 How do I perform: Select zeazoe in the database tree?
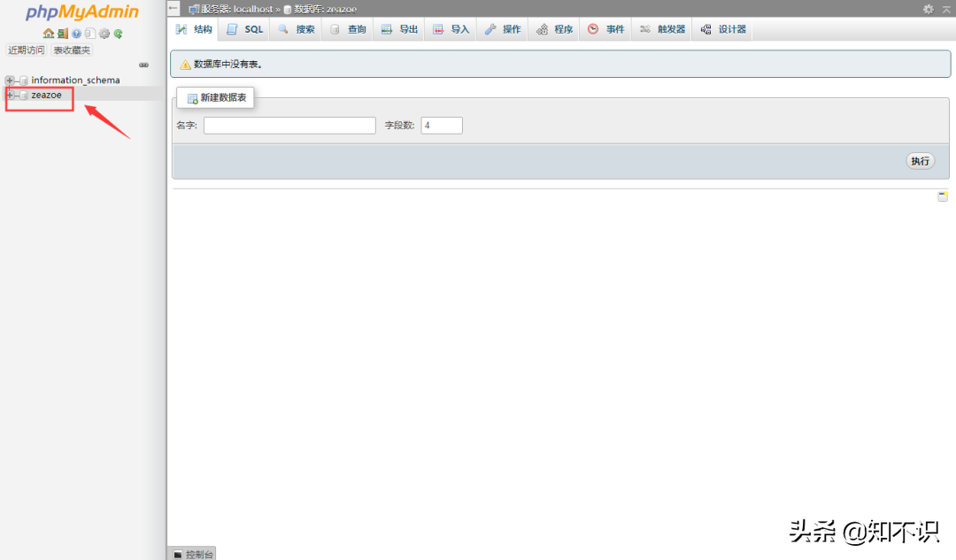pyautogui.click(x=46, y=95)
